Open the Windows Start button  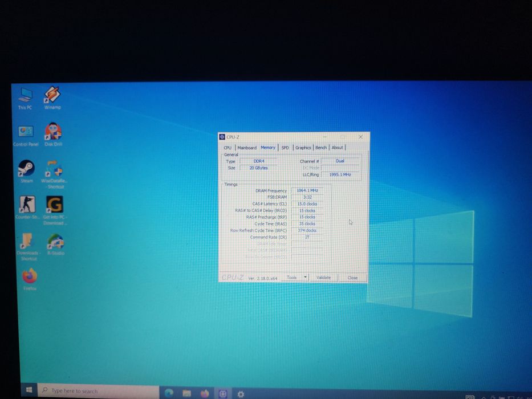pyautogui.click(x=29, y=390)
